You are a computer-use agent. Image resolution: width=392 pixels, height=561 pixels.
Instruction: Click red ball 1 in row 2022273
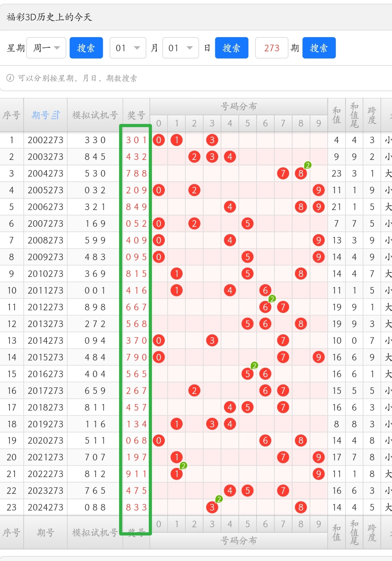176,474
